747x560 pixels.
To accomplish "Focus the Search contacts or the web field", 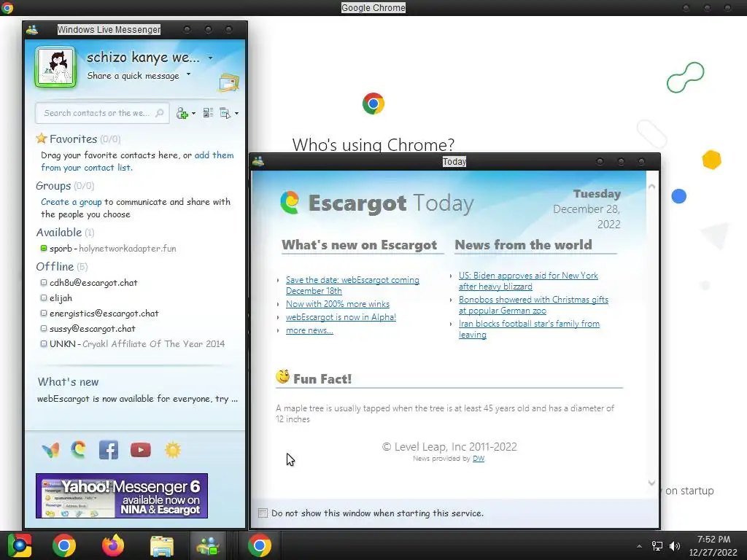I will point(102,113).
